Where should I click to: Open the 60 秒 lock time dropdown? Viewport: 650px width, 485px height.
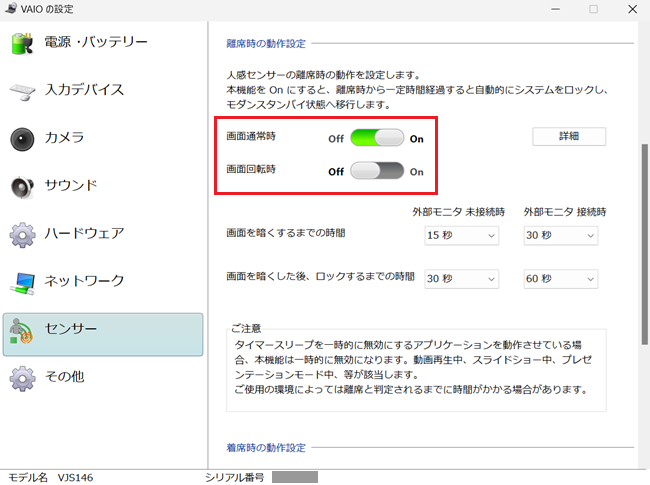(560, 279)
